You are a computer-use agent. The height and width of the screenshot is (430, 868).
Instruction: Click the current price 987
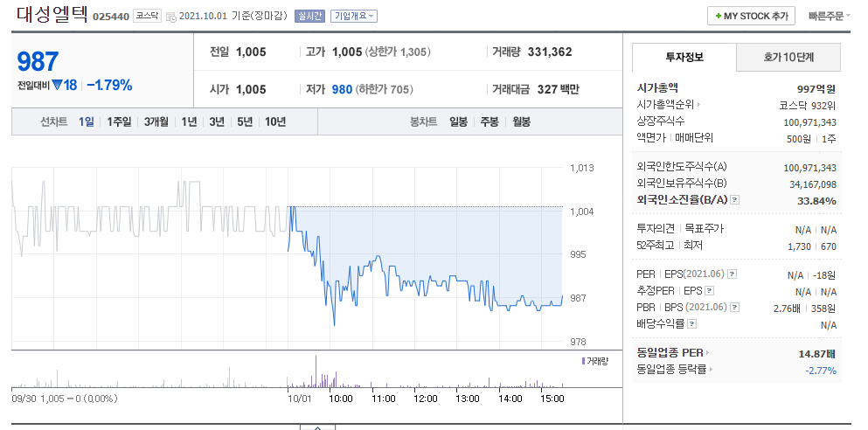pyautogui.click(x=38, y=61)
